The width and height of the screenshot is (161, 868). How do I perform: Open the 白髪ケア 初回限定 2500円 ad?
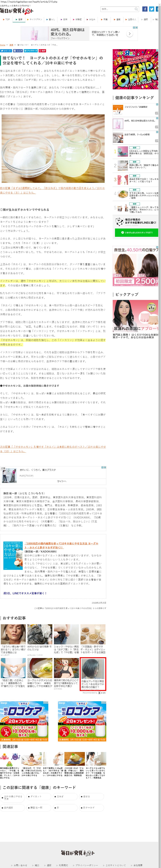point(135,266)
